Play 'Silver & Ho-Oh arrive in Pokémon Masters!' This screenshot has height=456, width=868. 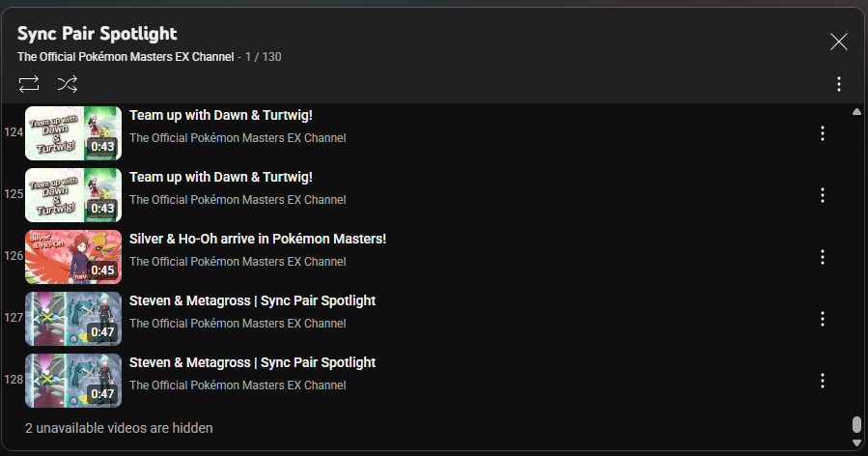click(258, 239)
